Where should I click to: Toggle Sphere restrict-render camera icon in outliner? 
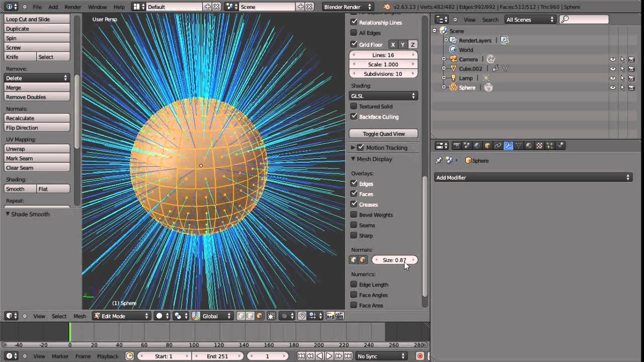(631, 87)
